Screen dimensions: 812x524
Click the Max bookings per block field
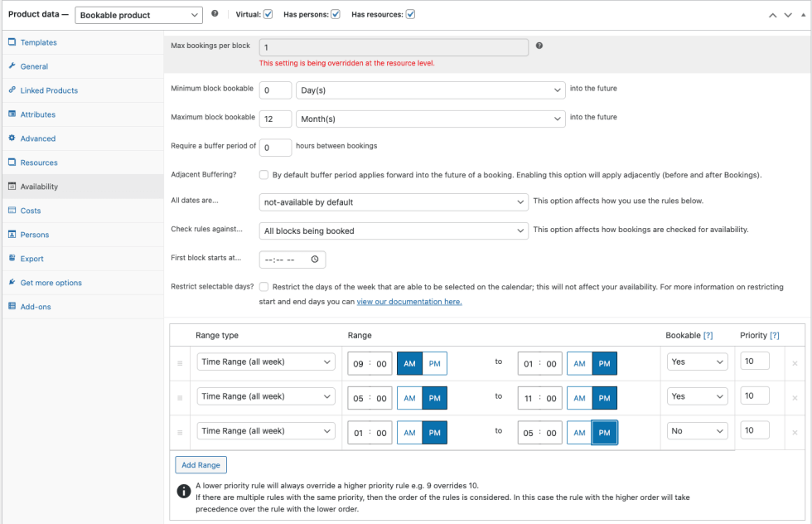pos(394,47)
